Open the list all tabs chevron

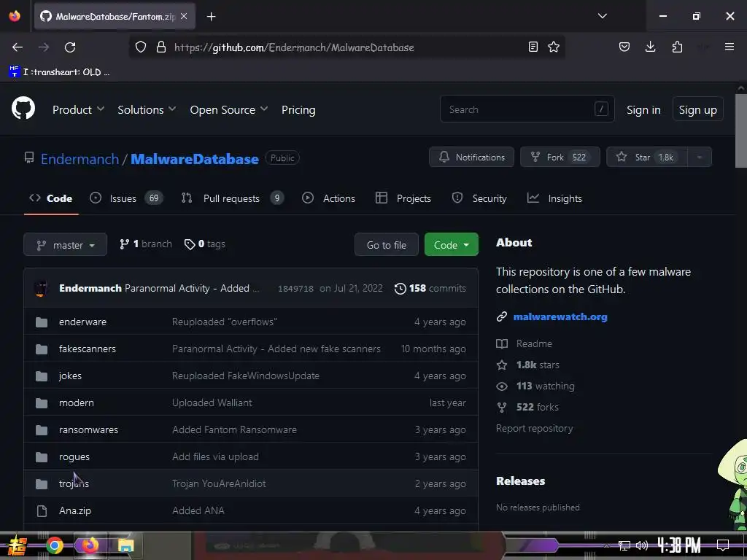pyautogui.click(x=602, y=16)
